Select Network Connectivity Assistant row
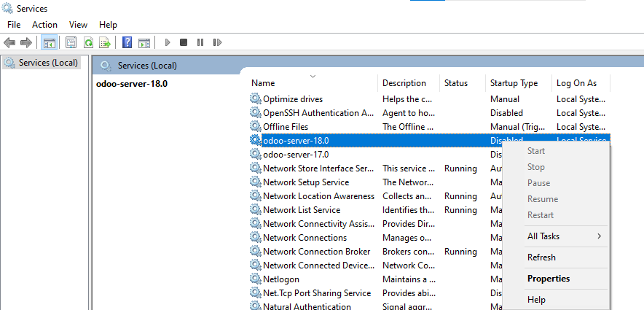Screen dimensions: 644x310 click(318, 224)
